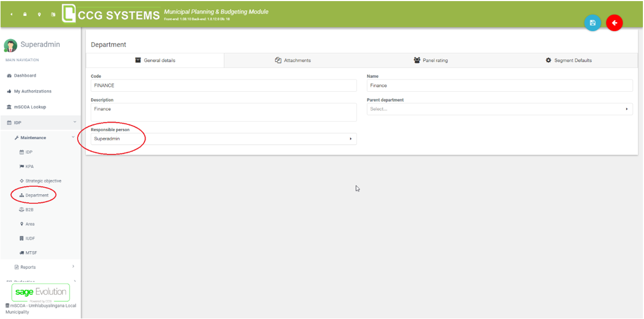Select Strategic objective in sidebar

[43, 181]
